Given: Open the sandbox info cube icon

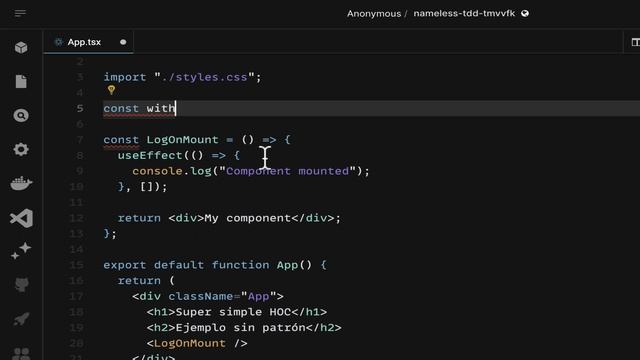Looking at the screenshot, I should click(x=21, y=47).
